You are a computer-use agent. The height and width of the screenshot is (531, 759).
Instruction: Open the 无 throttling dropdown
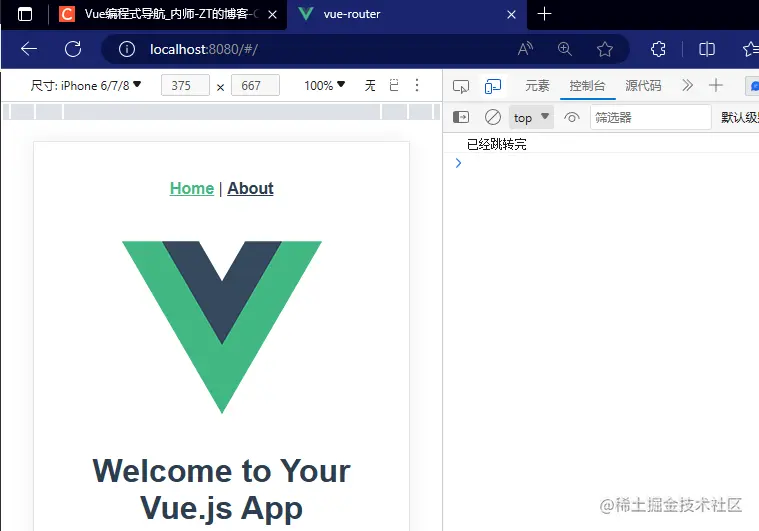click(370, 86)
